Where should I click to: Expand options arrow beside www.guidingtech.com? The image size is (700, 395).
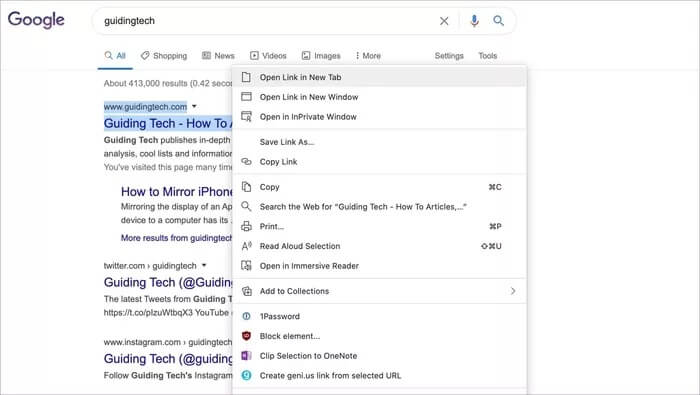[194, 106]
